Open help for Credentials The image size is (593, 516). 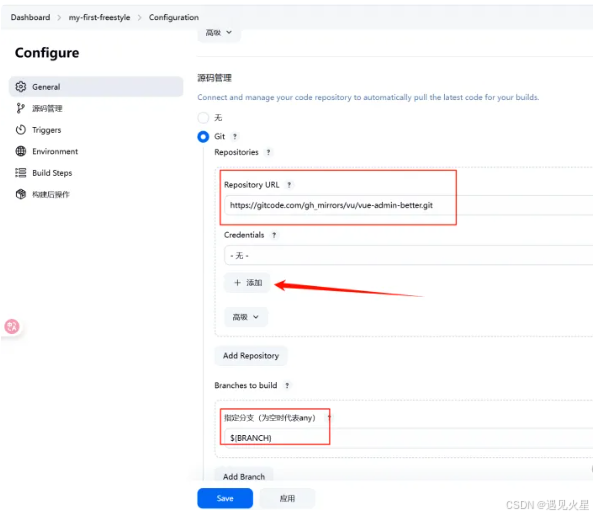pyautogui.click(x=274, y=235)
